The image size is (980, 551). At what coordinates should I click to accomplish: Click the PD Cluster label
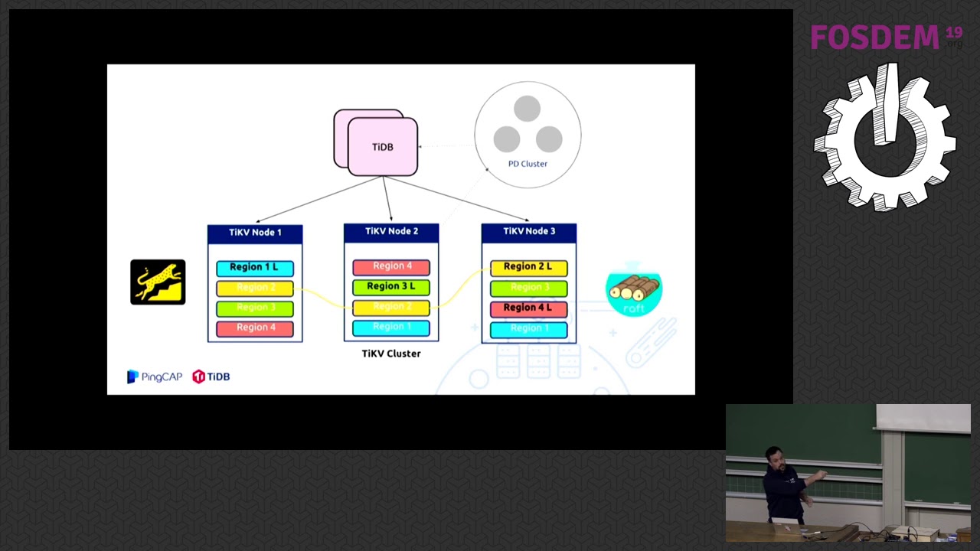[x=528, y=164]
